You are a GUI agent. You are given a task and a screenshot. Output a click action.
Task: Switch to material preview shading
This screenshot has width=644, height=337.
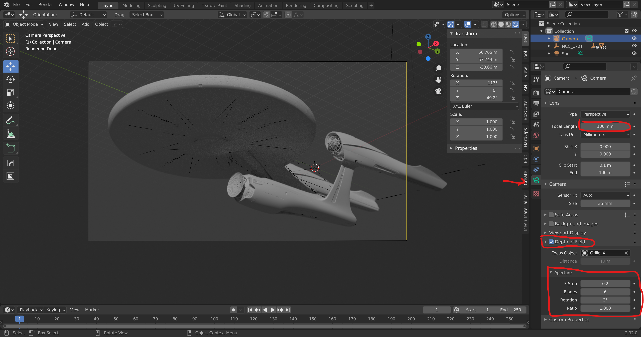pos(508,24)
